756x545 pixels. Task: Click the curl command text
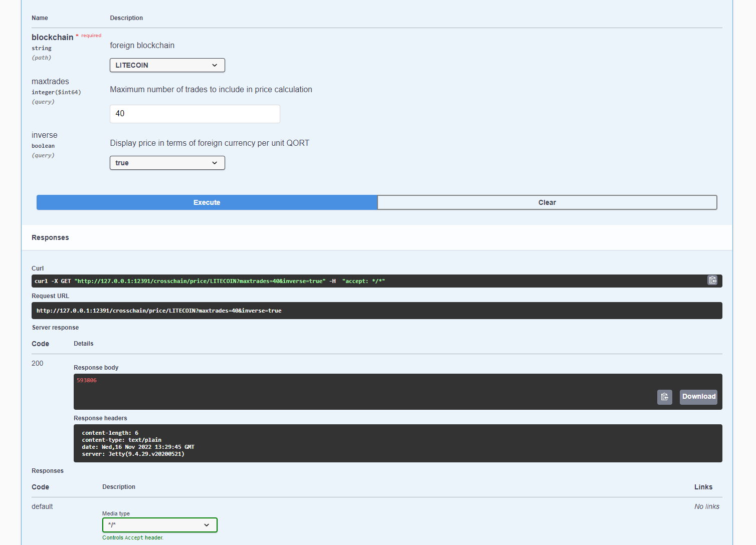[210, 281]
